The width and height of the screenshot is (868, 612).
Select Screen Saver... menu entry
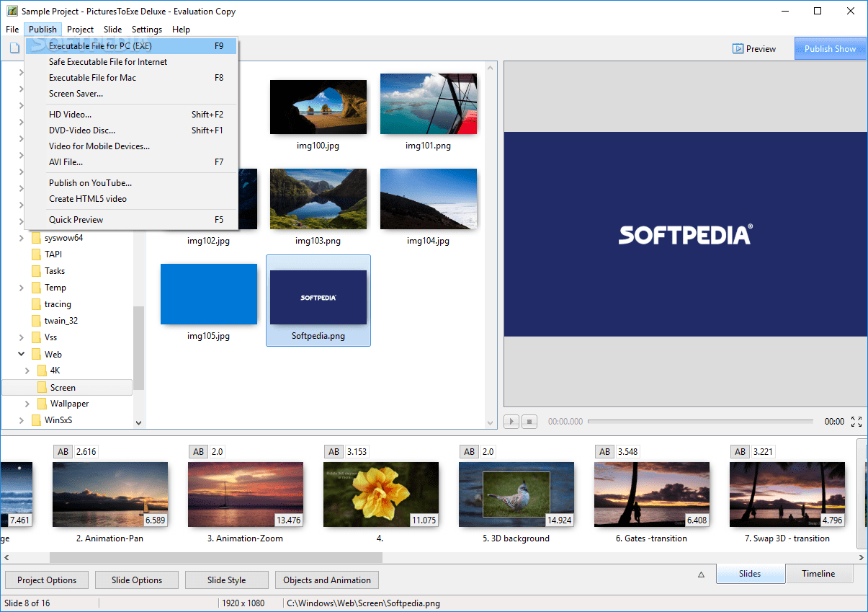click(x=131, y=94)
